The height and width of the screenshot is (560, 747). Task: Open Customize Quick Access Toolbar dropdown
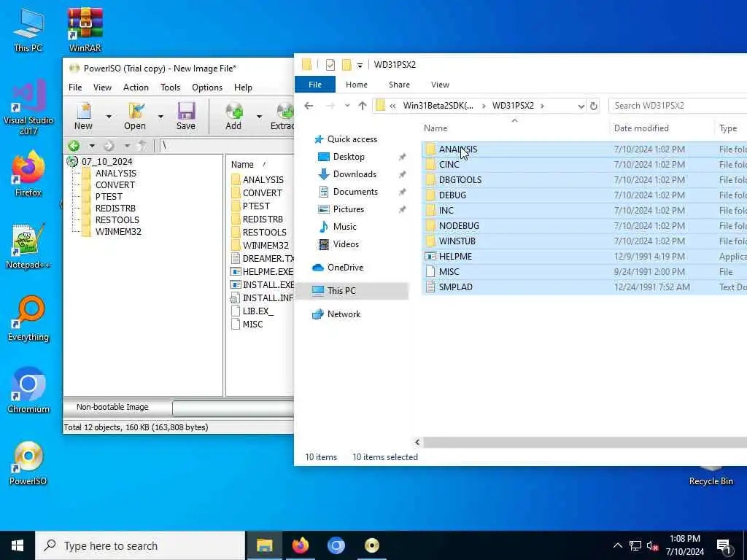tap(360, 65)
